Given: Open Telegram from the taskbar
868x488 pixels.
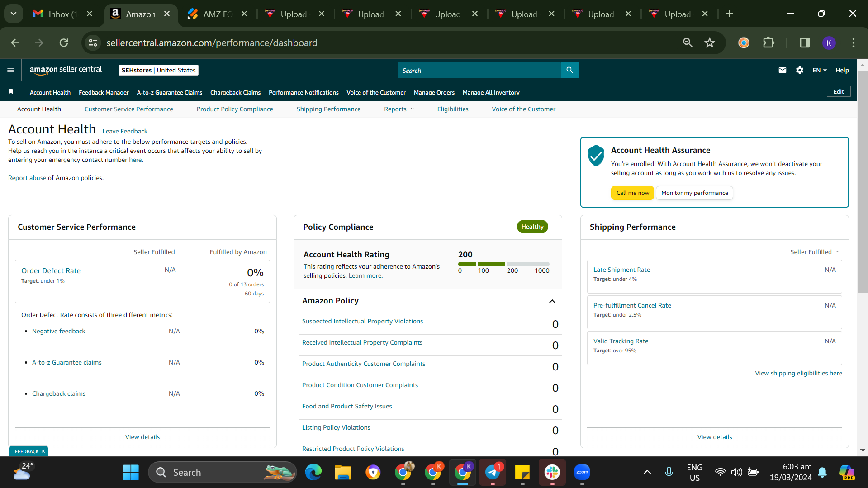Looking at the screenshot, I should click(x=492, y=473).
